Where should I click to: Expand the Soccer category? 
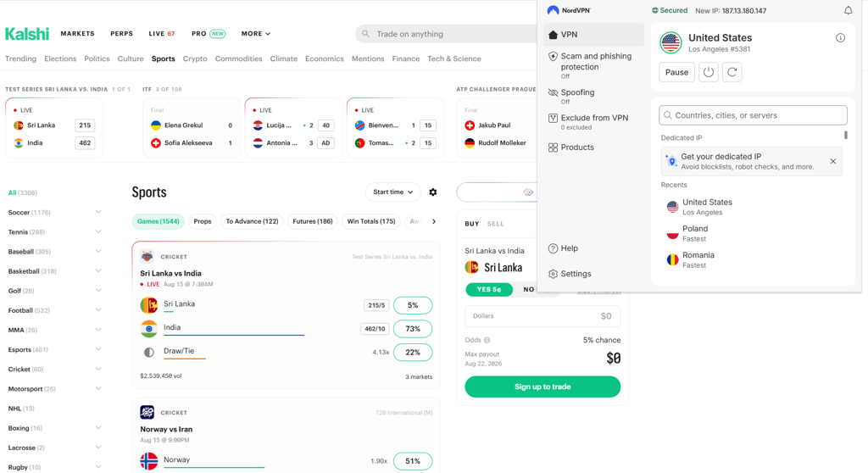[x=98, y=212]
